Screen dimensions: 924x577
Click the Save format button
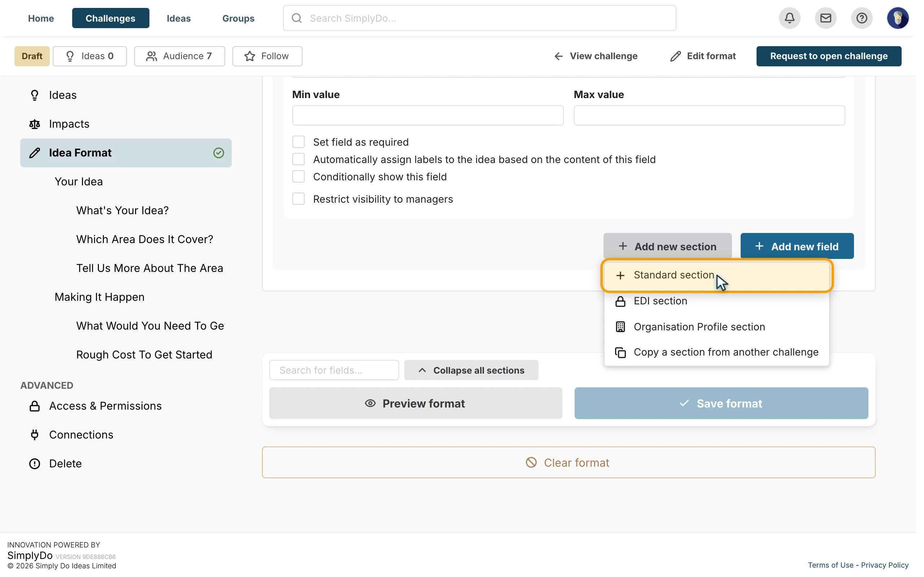point(721,404)
